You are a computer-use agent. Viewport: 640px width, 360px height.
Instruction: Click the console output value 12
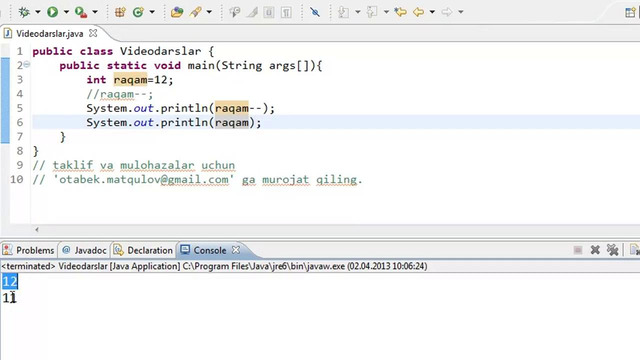point(10,281)
